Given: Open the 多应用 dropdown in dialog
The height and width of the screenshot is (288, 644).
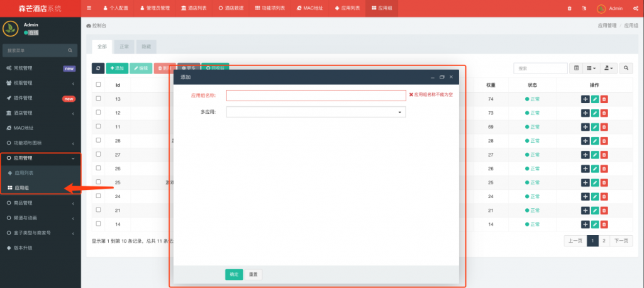Looking at the screenshot, I should (316, 113).
